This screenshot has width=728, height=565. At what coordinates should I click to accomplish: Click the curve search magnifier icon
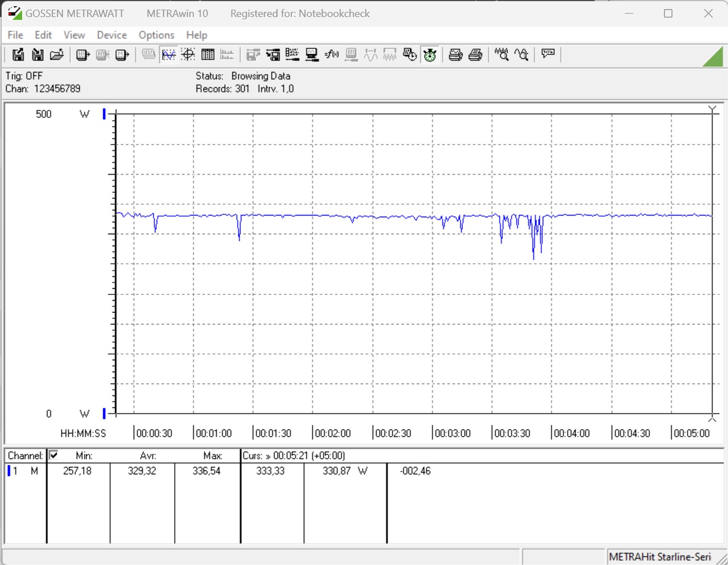[521, 54]
